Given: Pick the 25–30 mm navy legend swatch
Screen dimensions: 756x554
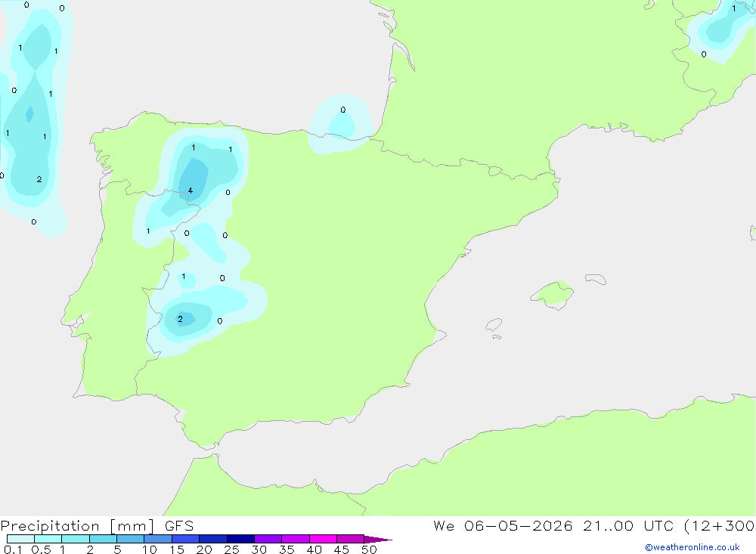Looking at the screenshot, I should coord(240,539).
